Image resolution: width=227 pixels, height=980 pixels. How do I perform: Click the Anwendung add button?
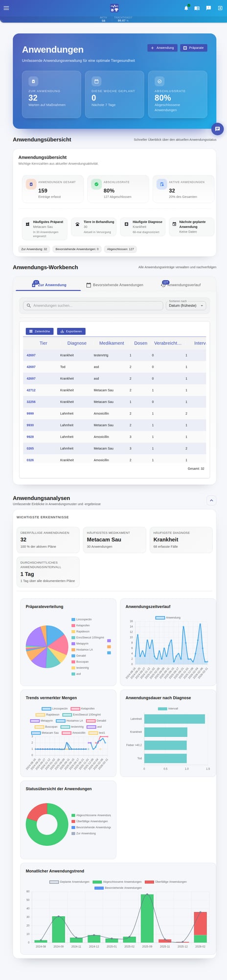coord(162,48)
